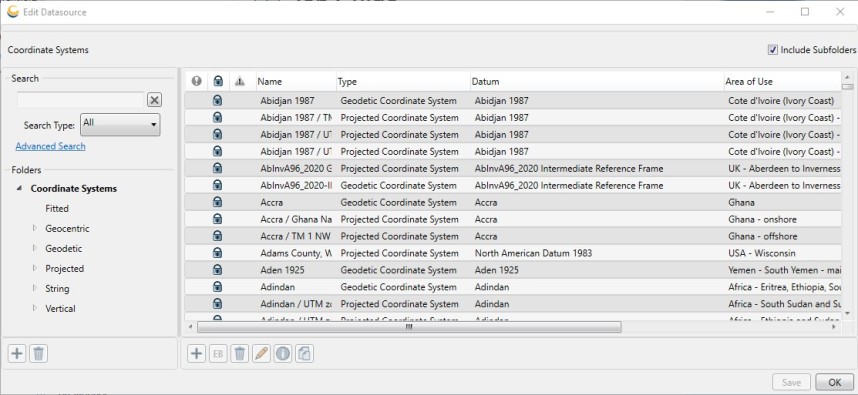This screenshot has height=395, width=858.
Task: Click the add coordinate system plus icon
Action: 196,353
